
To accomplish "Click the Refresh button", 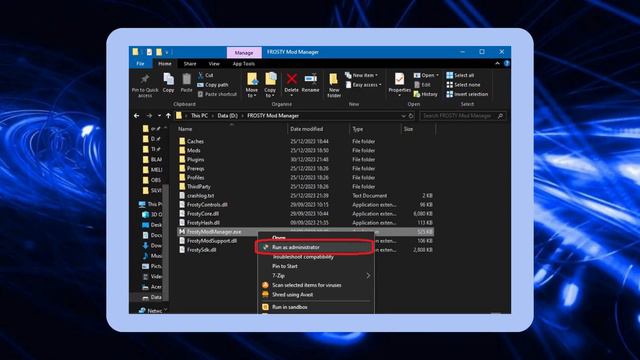I will pyautogui.click(x=411, y=116).
